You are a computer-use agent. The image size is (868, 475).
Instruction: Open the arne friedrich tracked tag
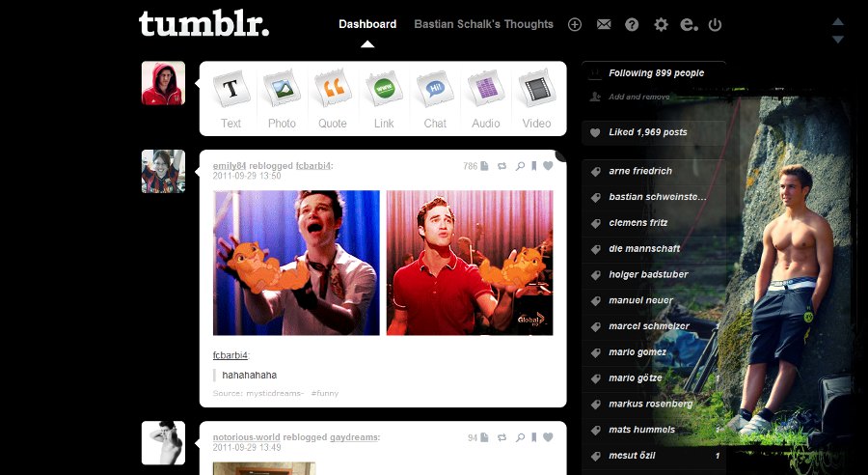coord(640,171)
